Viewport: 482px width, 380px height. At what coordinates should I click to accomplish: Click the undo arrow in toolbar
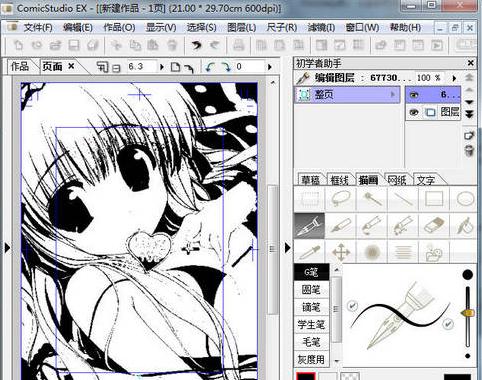click(196, 45)
